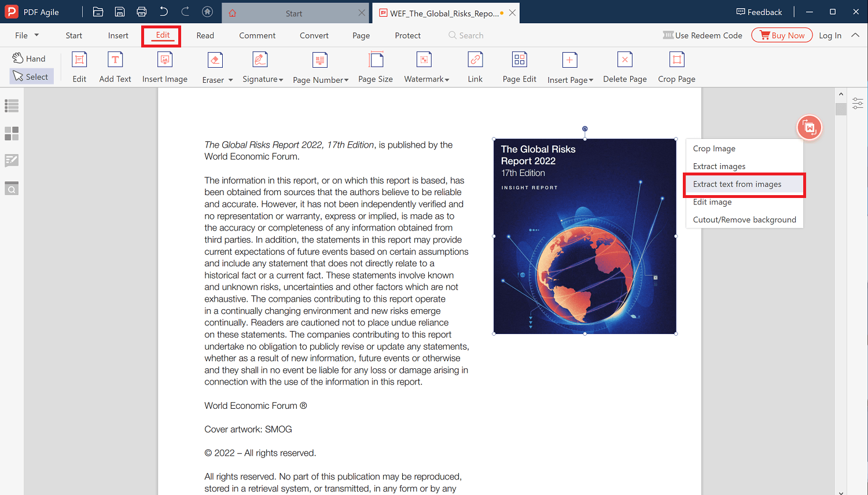
Task: Expand the Watermark dropdown arrow
Action: point(447,80)
